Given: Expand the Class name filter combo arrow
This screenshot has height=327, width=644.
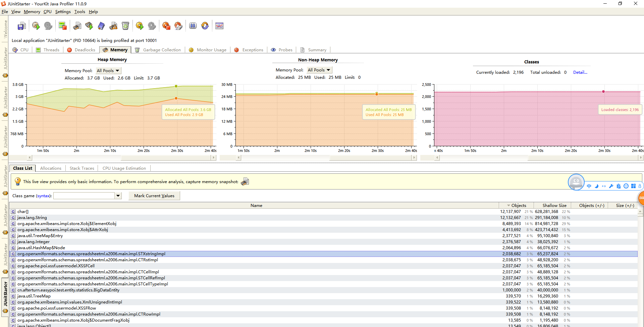Looking at the screenshot, I should point(118,196).
